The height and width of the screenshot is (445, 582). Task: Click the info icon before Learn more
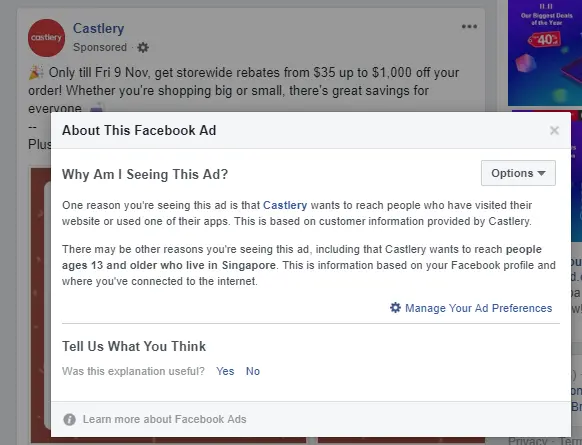(x=69, y=419)
